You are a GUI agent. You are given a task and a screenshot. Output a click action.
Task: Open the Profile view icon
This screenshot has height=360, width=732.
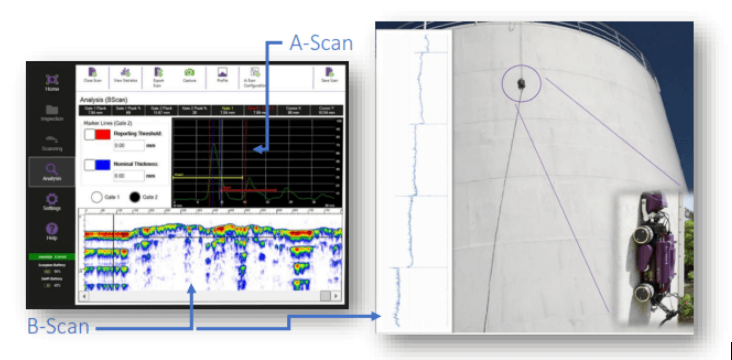222,72
